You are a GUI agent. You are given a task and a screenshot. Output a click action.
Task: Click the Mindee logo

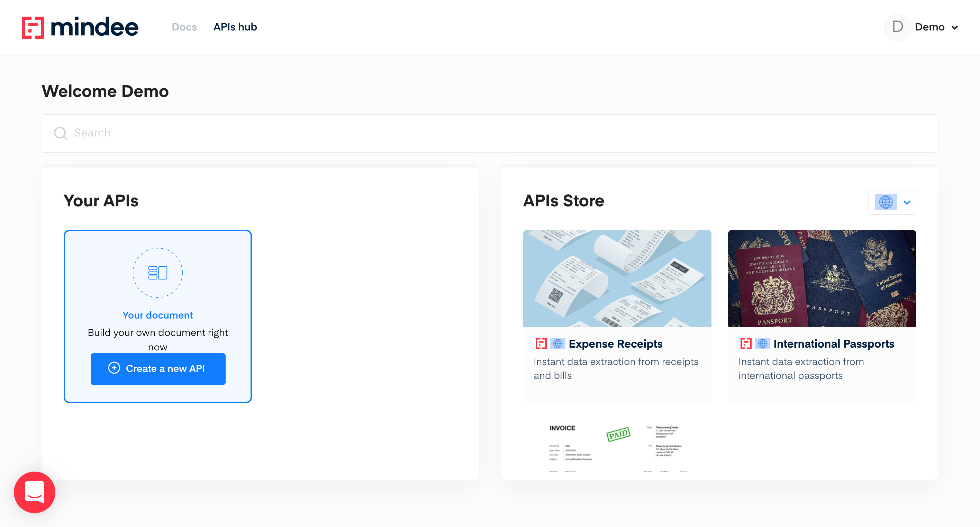(x=80, y=27)
